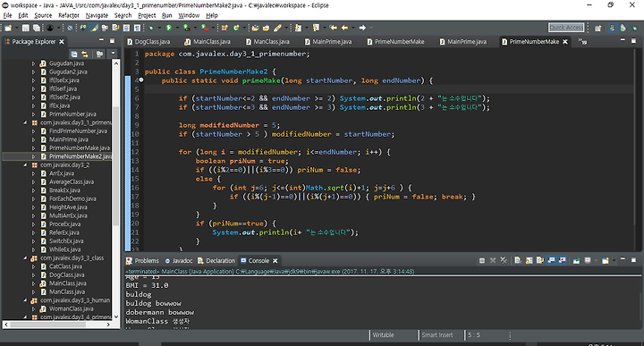Close the Package Explorer view

click(x=62, y=41)
